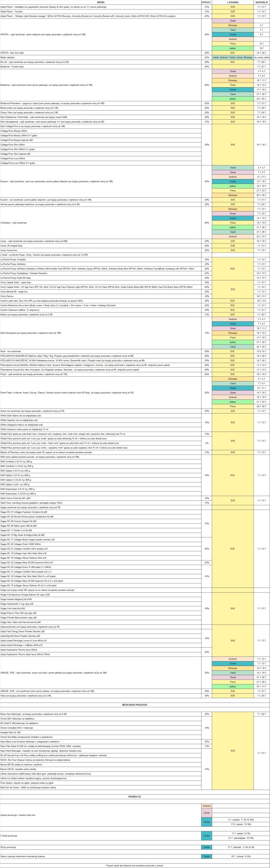Select 'UpAp Mg 400 Direct Powder Sachets a20'
The height and width of the screenshot is (868, 270).
100,636
